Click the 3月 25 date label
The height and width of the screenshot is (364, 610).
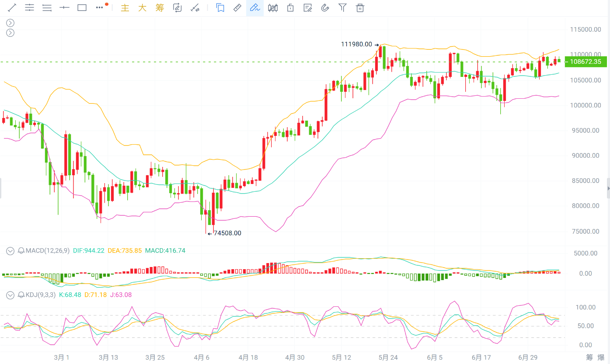pyautogui.click(x=155, y=357)
